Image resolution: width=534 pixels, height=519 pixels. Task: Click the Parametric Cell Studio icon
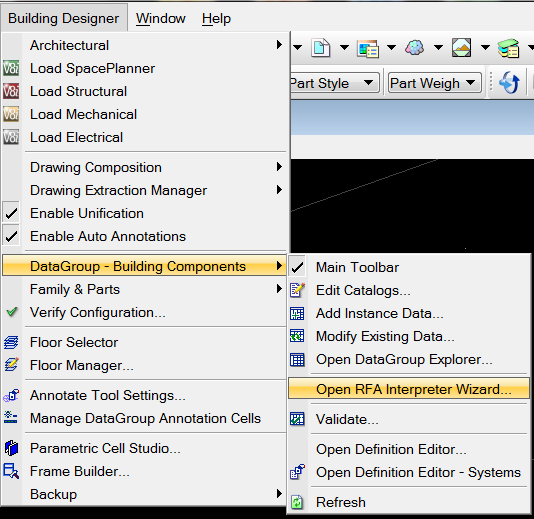pos(11,448)
